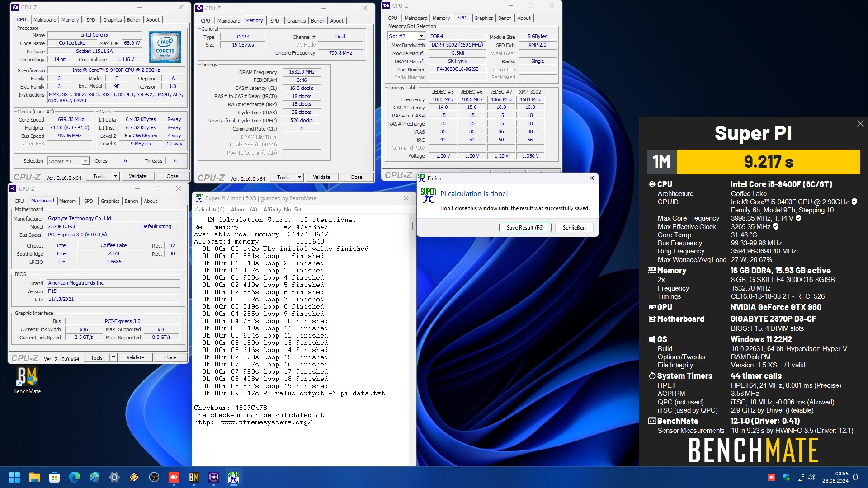Click the Schließen button
Viewport: 868px width, 488px height.
574,228
